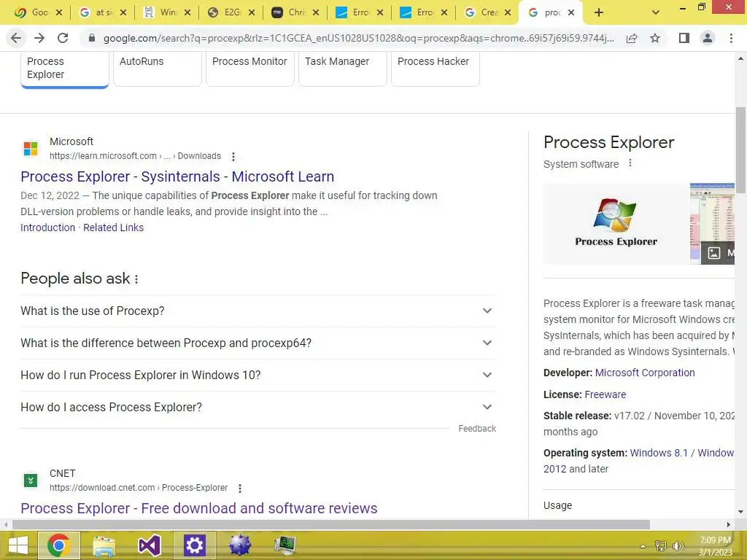This screenshot has width=747, height=560.
Task: Open options for Microsoft result
Action: point(233,156)
